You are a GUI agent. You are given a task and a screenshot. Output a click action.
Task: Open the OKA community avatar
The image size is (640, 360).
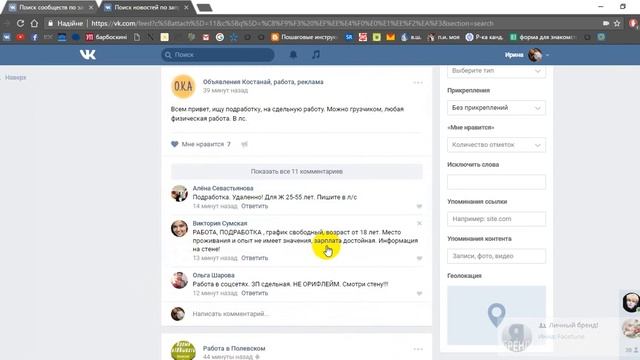point(183,86)
